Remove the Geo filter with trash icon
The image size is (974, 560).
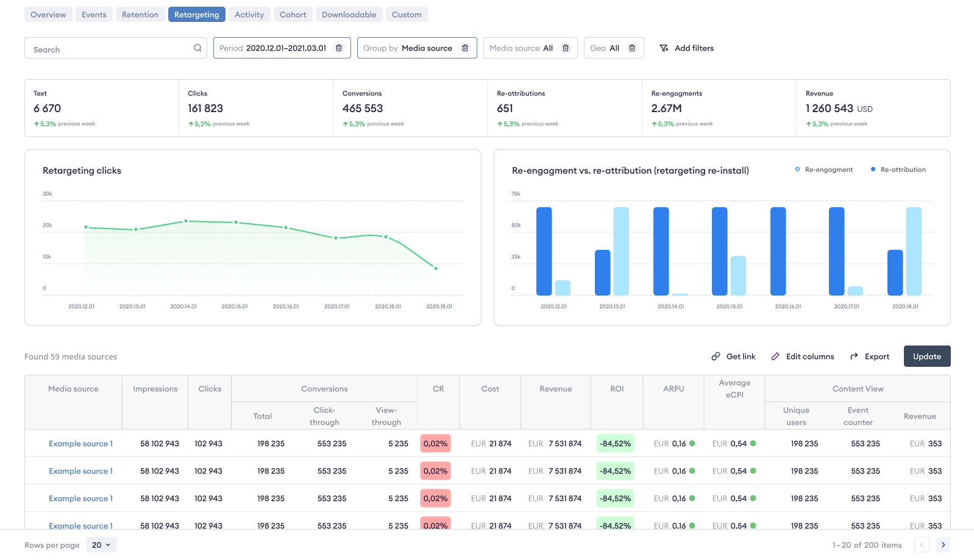(x=632, y=48)
